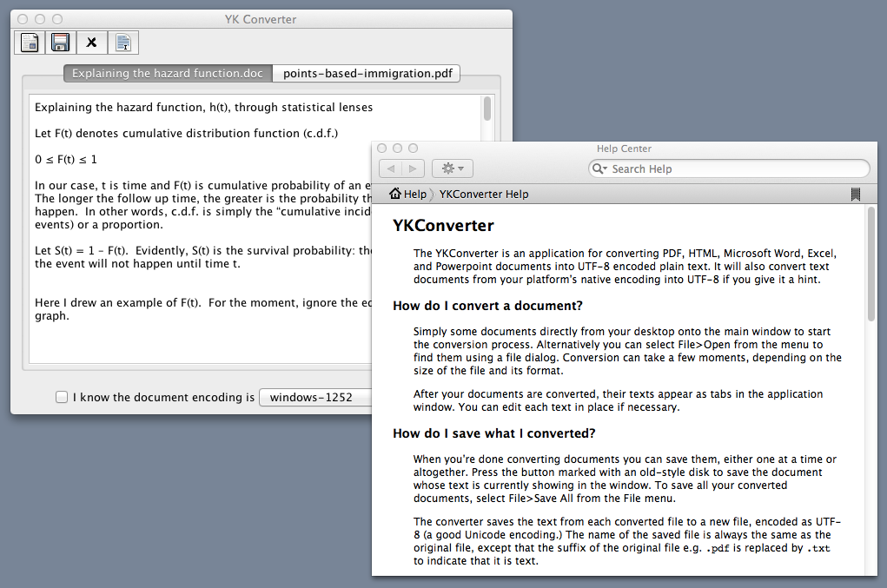Screen dimensions: 887x588
Task: Click the Home icon in the Help breadcrumb bar
Action: click(x=395, y=194)
